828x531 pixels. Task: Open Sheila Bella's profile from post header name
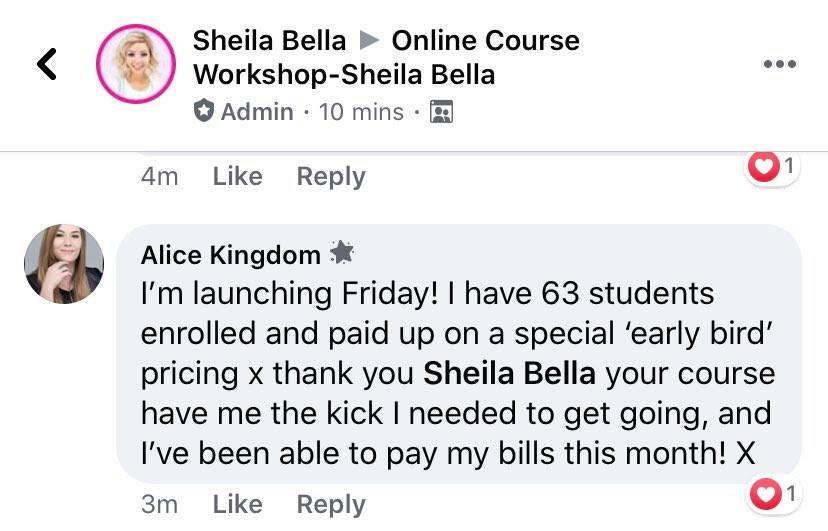[x=269, y=41]
